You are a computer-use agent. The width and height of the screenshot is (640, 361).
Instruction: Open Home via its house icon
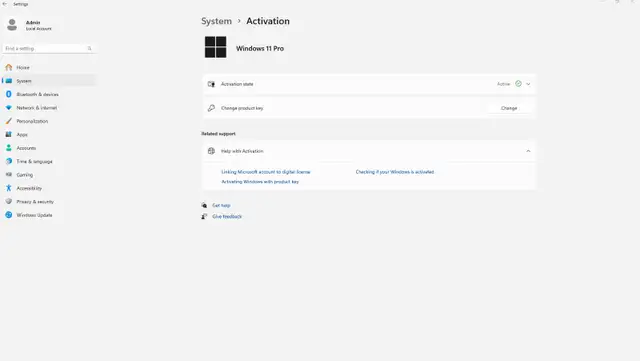[9, 67]
